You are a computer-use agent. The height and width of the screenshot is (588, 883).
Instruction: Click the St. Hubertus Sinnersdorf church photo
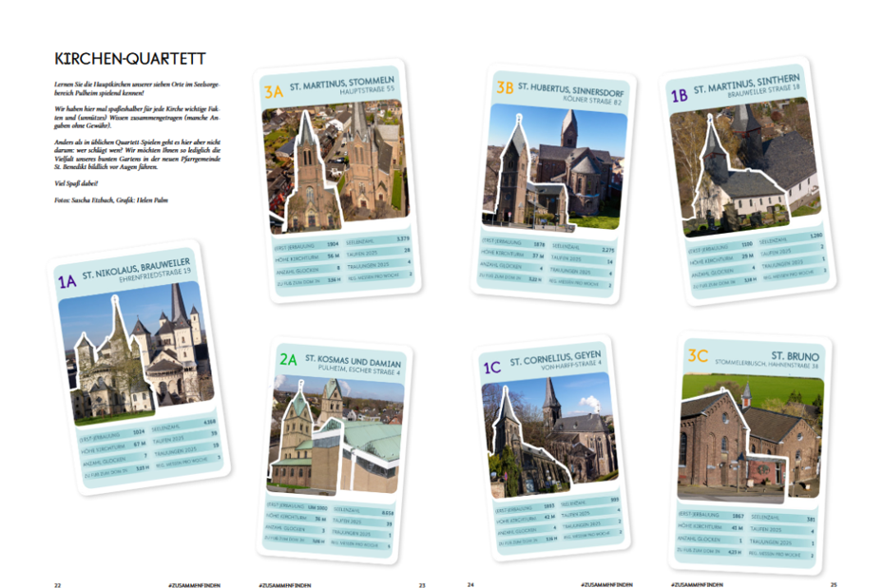(554, 167)
